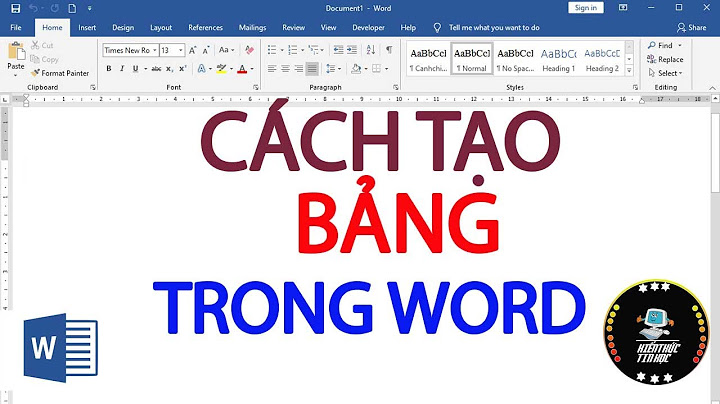720x404 pixels.
Task: Increase the paragraph indent
Action: point(352,50)
